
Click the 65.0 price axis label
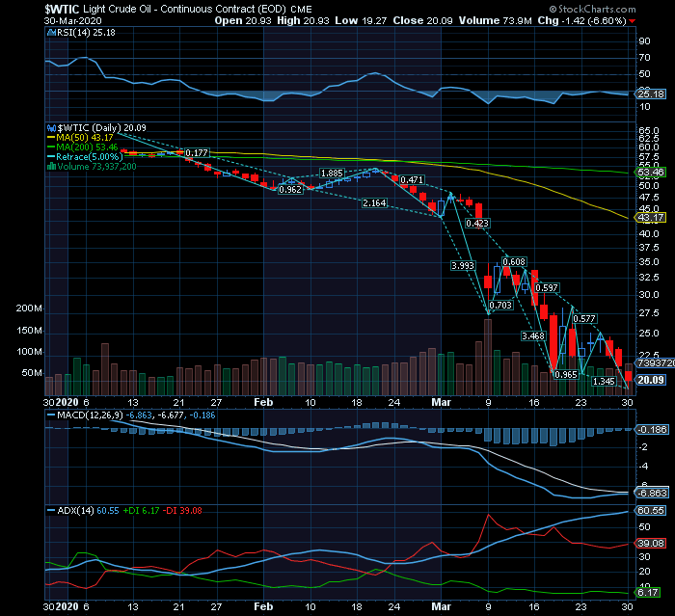[649, 130]
